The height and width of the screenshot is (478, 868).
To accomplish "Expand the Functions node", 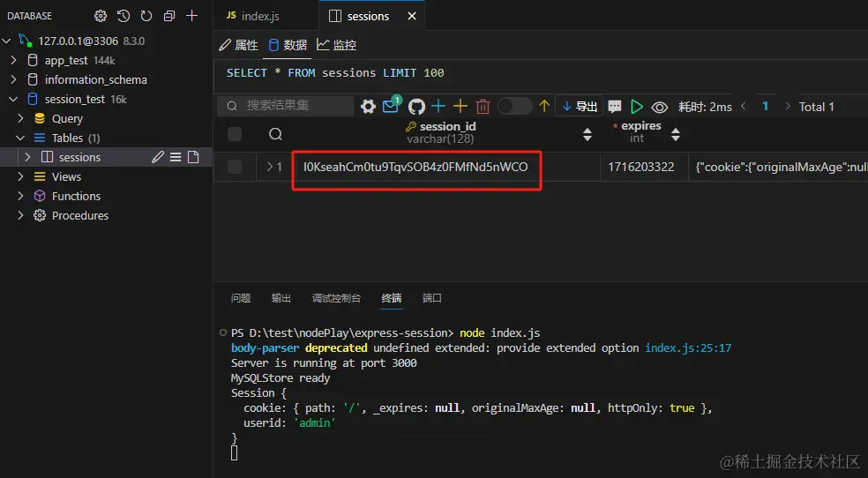I will point(20,196).
